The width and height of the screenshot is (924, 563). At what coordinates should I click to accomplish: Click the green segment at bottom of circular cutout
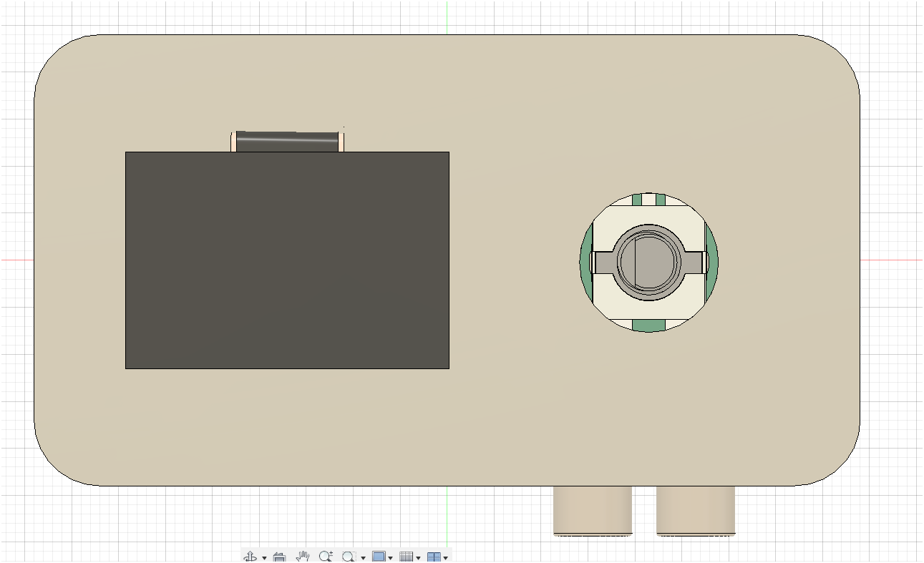649,325
